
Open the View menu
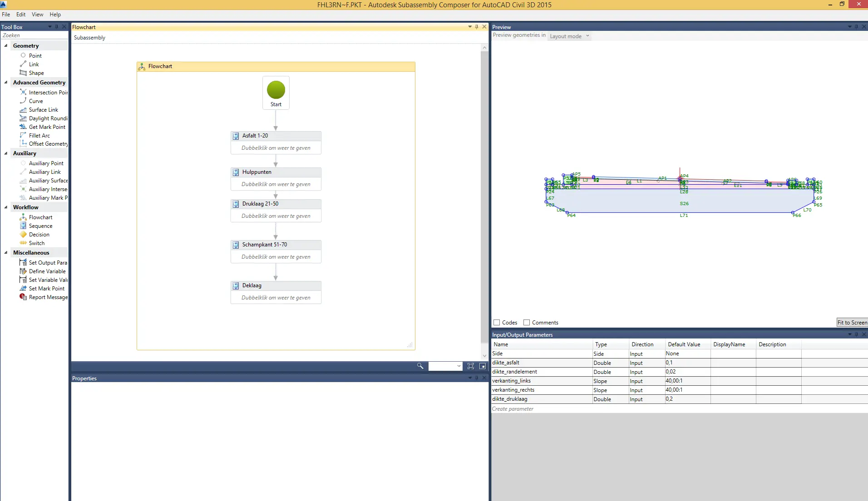point(38,15)
